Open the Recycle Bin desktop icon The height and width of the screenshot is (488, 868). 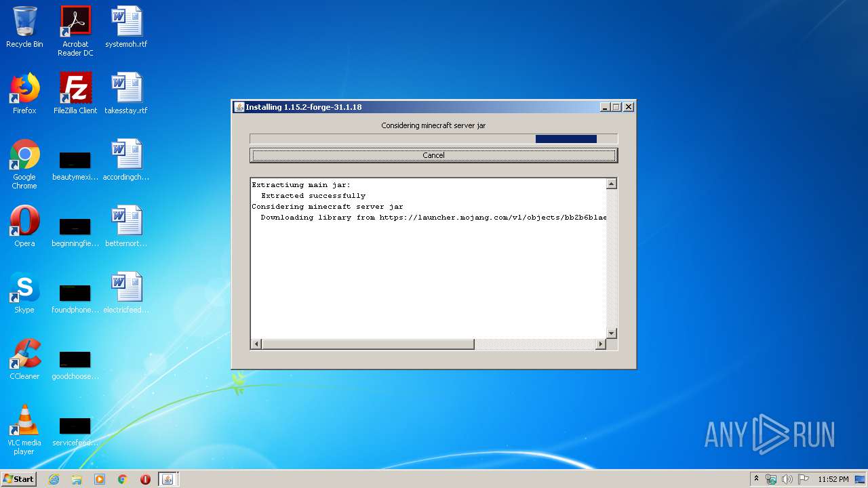point(24,27)
